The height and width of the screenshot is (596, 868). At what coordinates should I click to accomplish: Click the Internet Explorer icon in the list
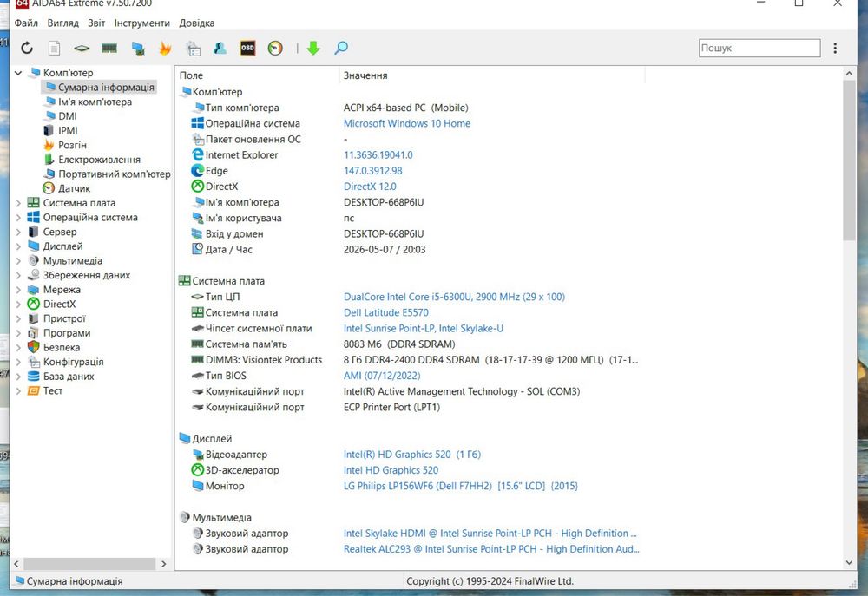[197, 155]
